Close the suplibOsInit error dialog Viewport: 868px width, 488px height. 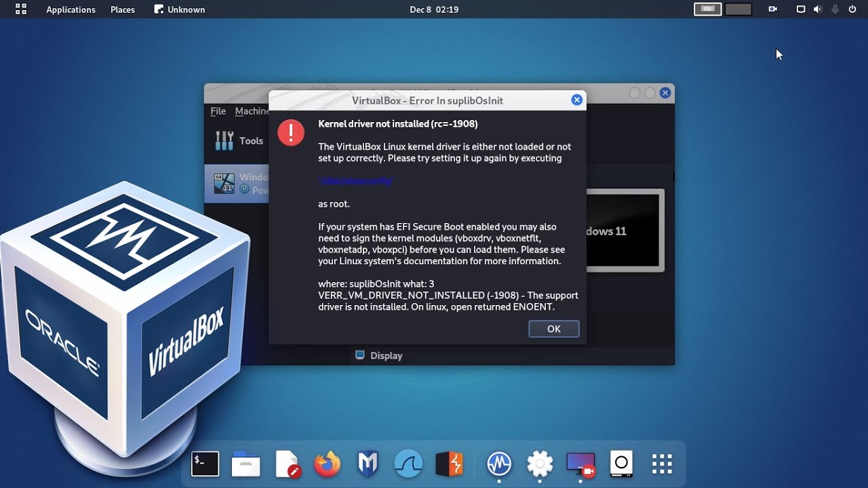coord(576,100)
